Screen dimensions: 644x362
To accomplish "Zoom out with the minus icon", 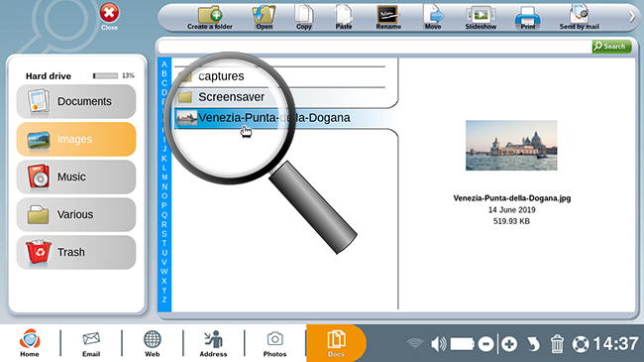I will tap(485, 344).
